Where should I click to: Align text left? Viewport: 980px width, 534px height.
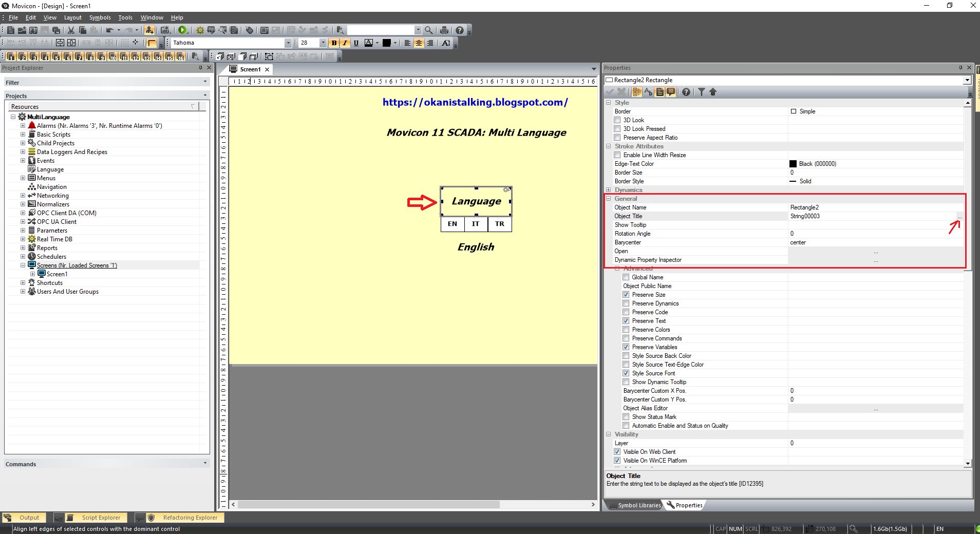[x=408, y=43]
